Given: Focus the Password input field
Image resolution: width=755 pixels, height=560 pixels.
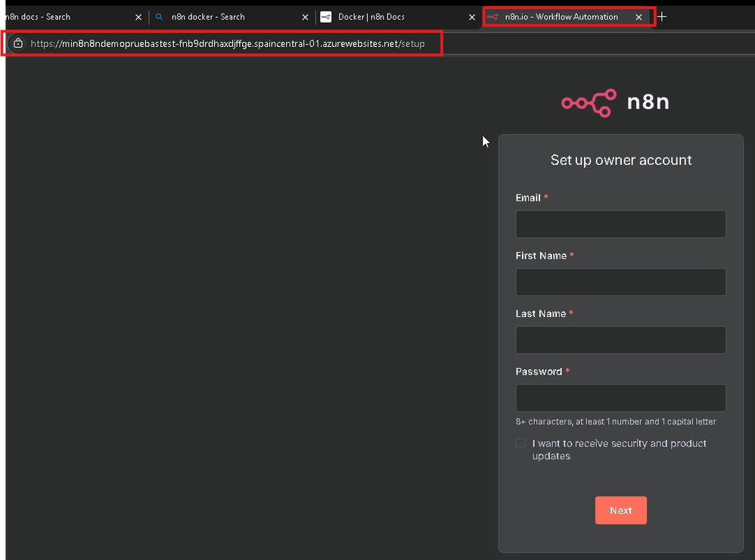Looking at the screenshot, I should pos(620,398).
